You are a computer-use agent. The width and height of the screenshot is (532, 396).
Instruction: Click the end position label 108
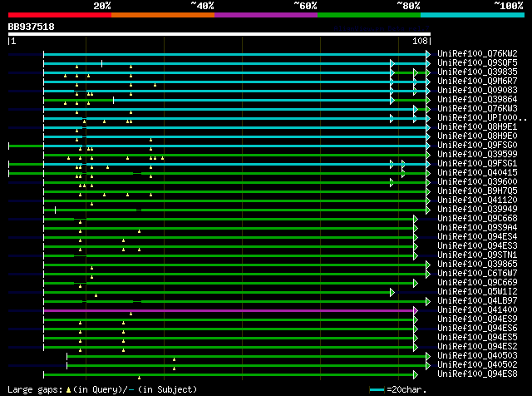click(x=420, y=41)
